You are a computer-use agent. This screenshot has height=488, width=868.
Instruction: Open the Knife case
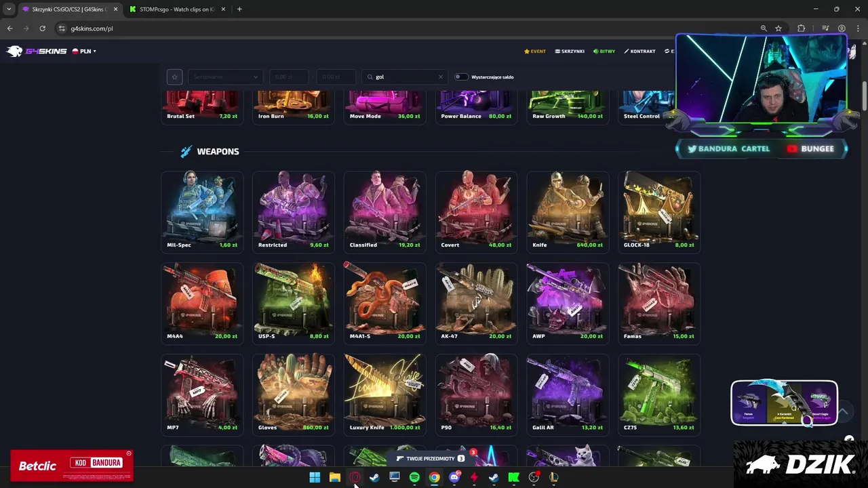(x=568, y=211)
